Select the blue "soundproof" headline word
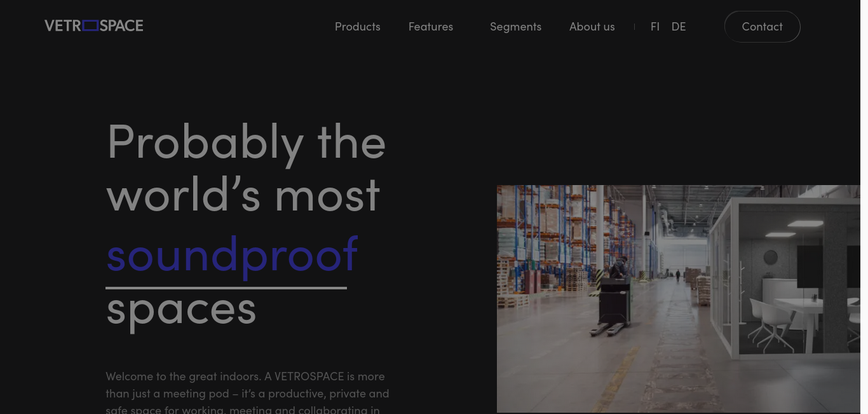This screenshot has height=414, width=868. point(232,254)
